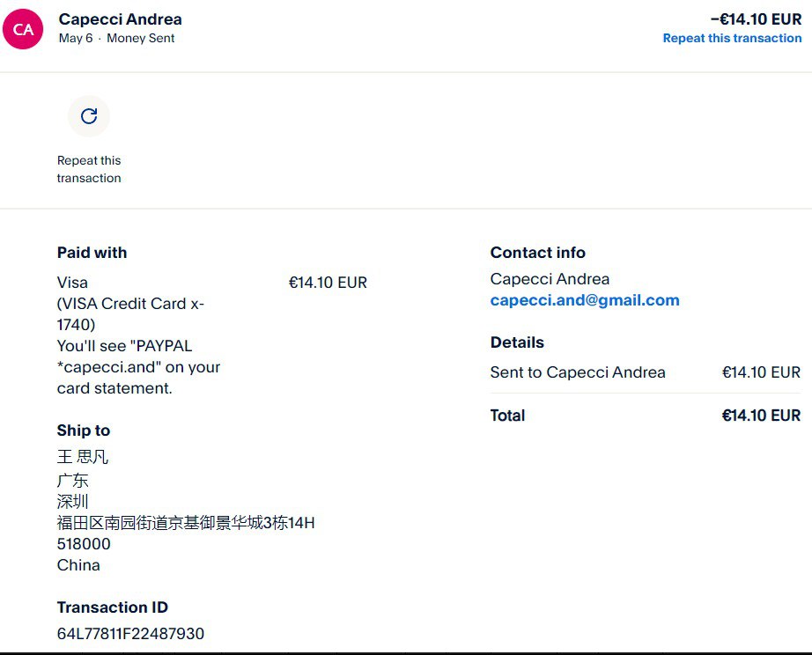This screenshot has height=655, width=812.
Task: Click the recipient name 王 思凡
Action: pyautogui.click(x=83, y=457)
